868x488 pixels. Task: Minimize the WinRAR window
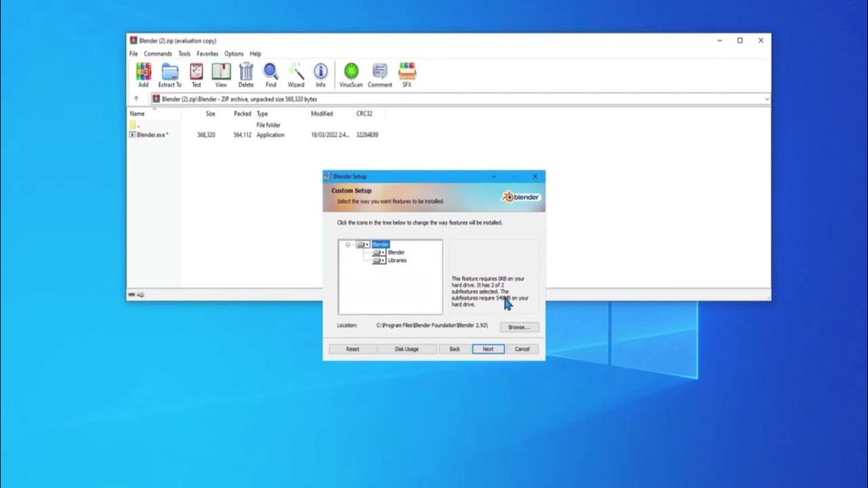719,41
